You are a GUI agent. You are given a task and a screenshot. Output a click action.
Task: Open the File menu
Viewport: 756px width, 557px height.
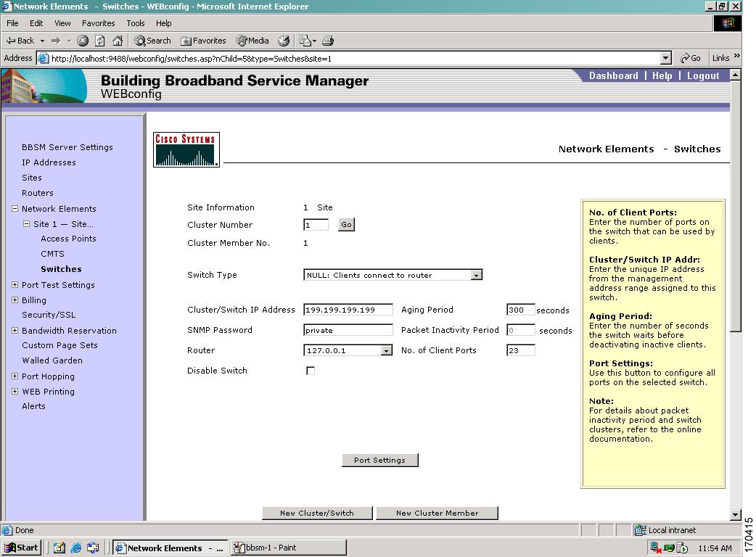[x=12, y=23]
